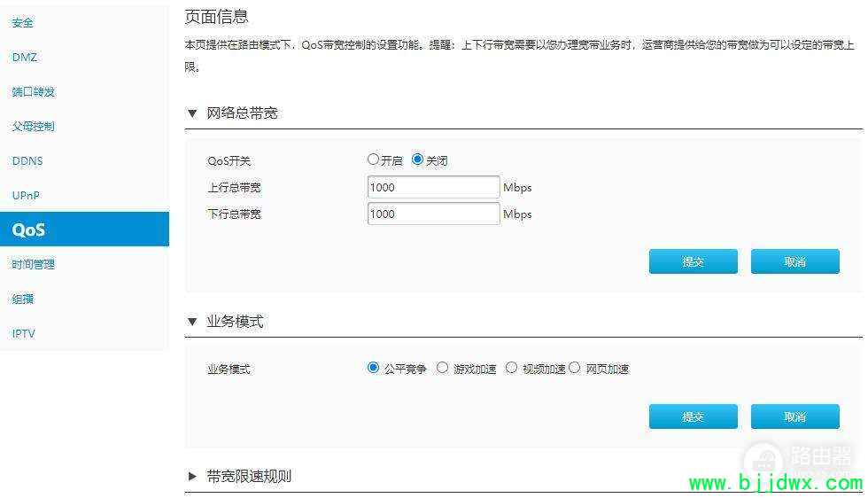Viewport: 868px width, 498px height.
Task: Go to the UPnP settings page
Action: click(x=26, y=195)
